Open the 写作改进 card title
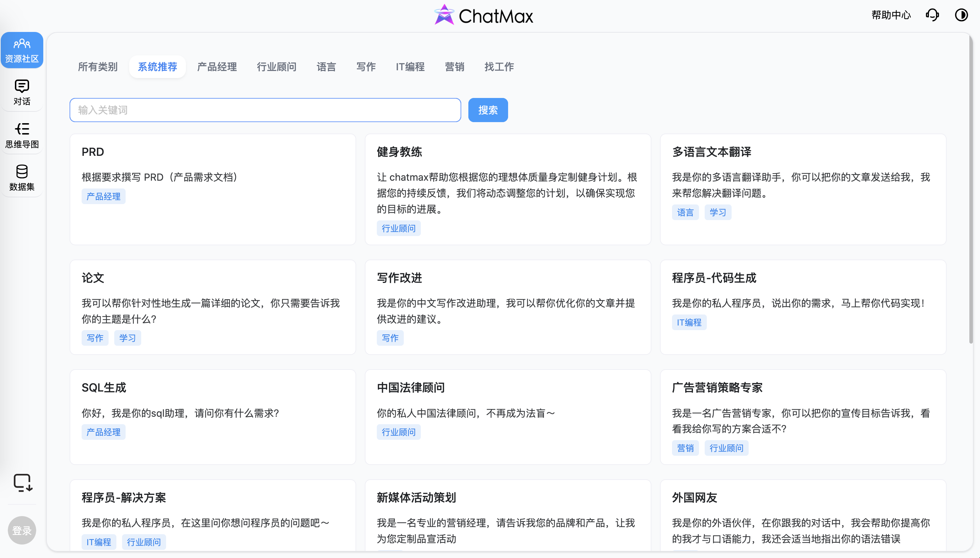The width and height of the screenshot is (980, 558). pyautogui.click(x=399, y=278)
